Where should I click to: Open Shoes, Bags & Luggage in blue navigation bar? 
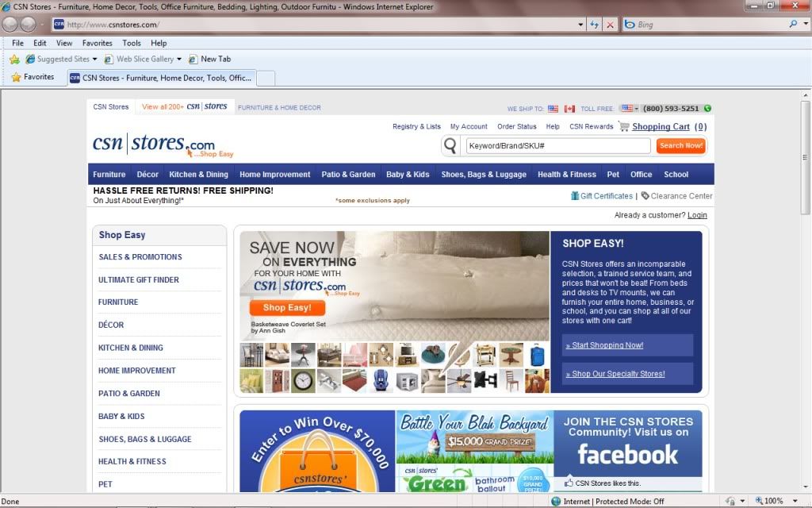pyautogui.click(x=484, y=175)
